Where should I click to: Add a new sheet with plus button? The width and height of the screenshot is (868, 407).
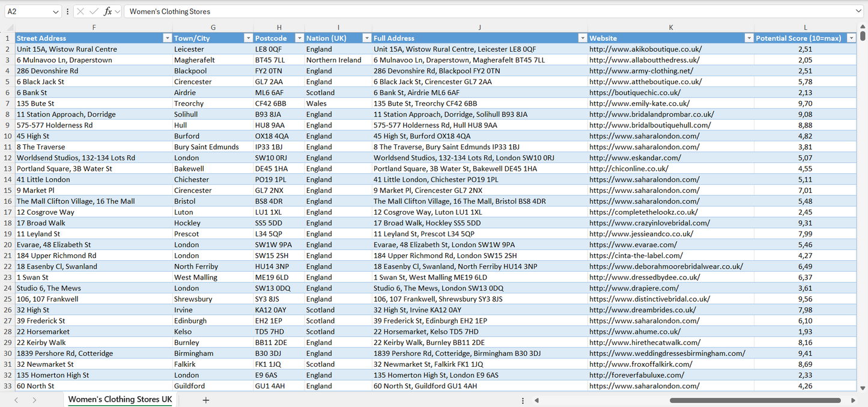pos(205,400)
